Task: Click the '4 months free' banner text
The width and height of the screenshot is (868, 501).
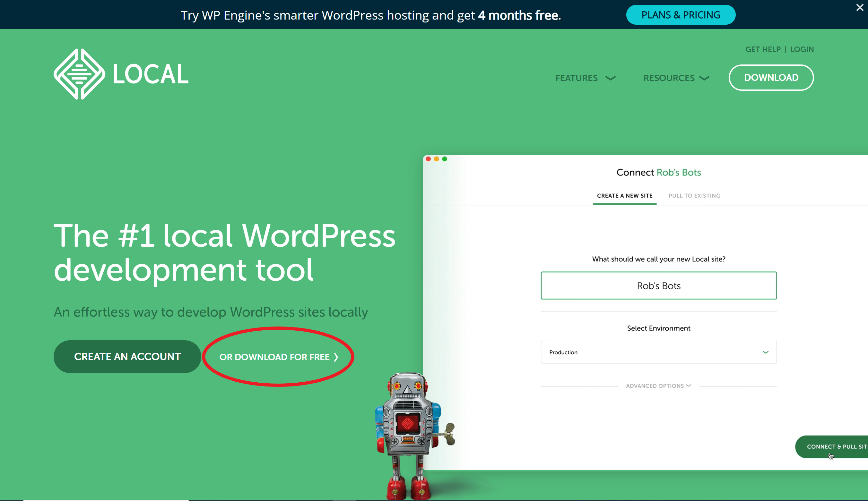Action: point(518,15)
